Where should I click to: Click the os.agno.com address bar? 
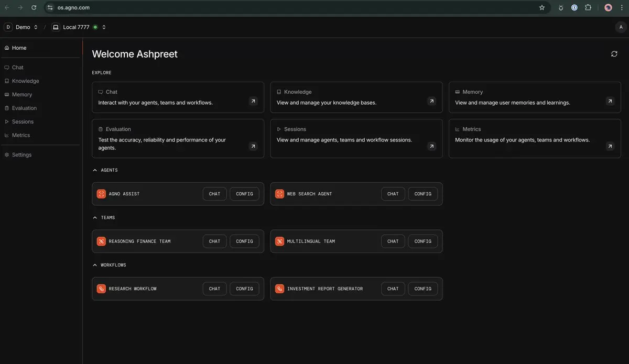297,7
